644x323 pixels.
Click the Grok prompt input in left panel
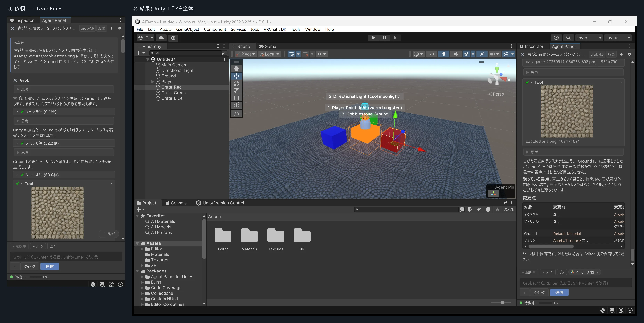(x=66, y=257)
